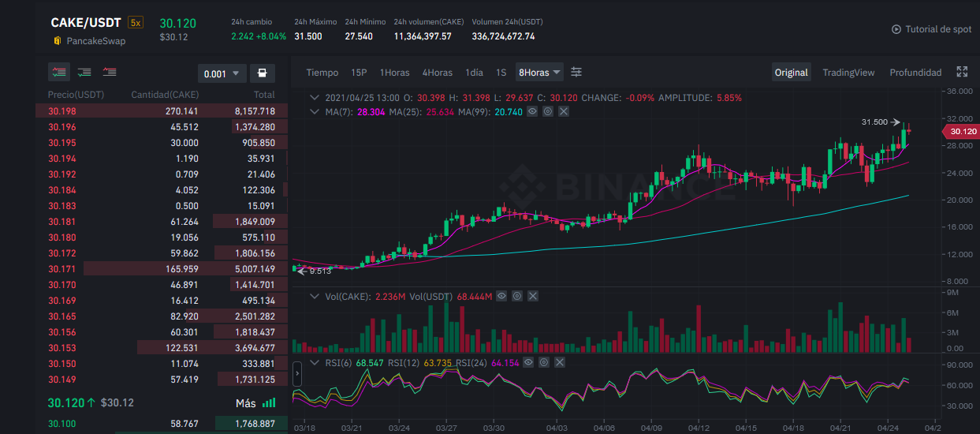Select the 30.198 ask price row
This screenshot has height=434, width=980.
click(x=162, y=111)
